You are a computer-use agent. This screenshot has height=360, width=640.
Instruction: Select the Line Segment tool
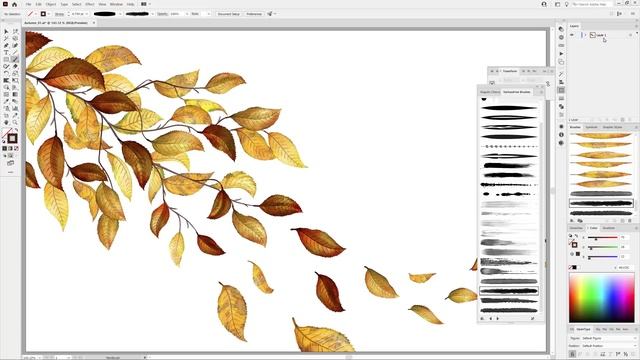coord(15,52)
